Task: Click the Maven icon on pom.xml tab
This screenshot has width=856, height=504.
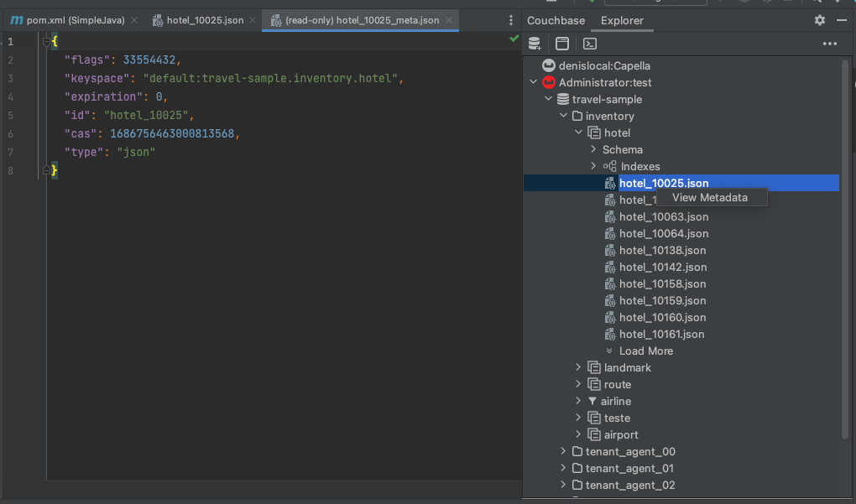Action: pos(17,20)
